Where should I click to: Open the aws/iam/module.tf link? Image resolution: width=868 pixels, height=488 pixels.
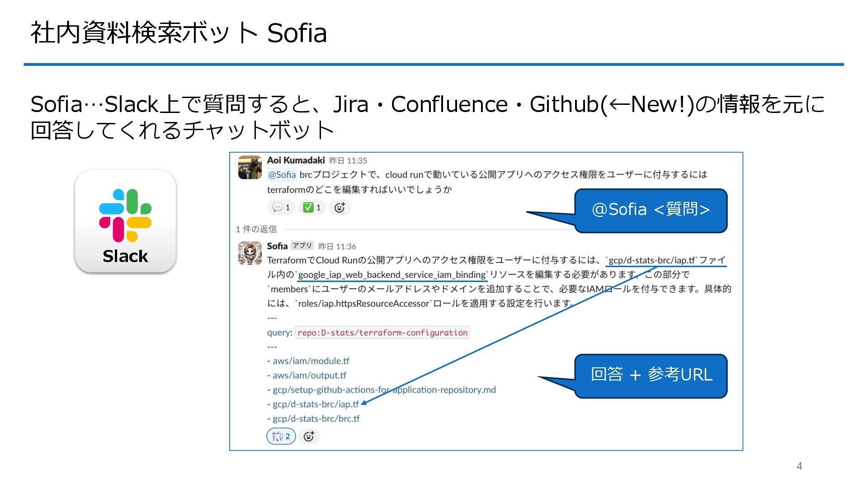pos(311,361)
